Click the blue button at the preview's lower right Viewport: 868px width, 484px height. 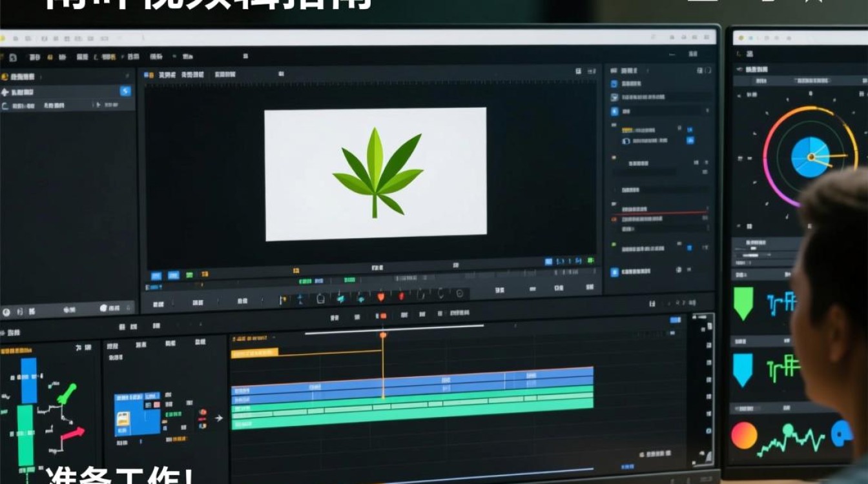[548, 261]
